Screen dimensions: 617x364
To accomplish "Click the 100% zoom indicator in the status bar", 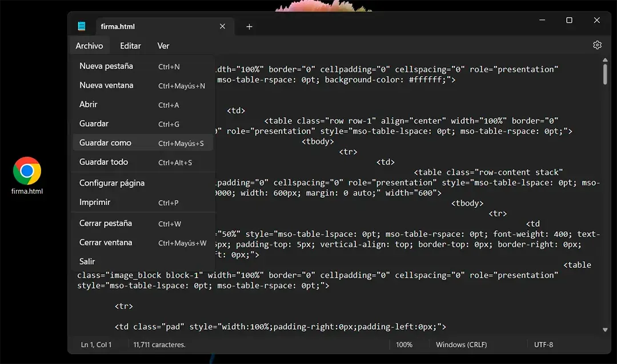I will coord(404,345).
